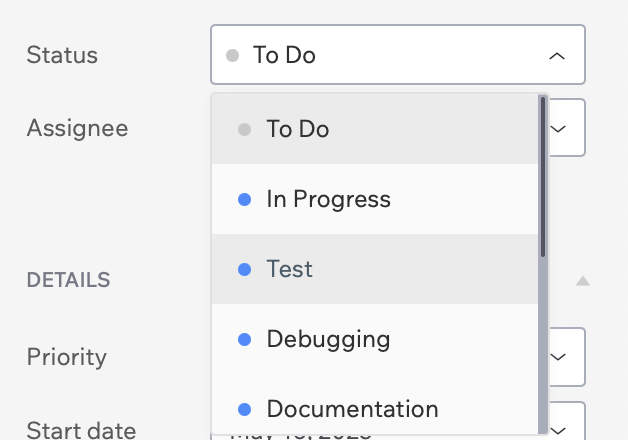Screen dimensions: 628x440
Task: Click the gray dot in Status field
Action: coord(232,55)
